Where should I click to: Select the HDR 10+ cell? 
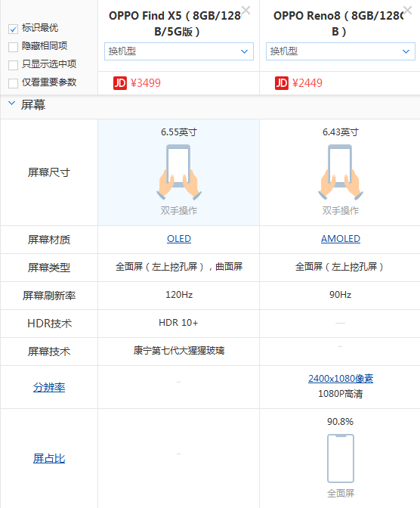click(178, 323)
